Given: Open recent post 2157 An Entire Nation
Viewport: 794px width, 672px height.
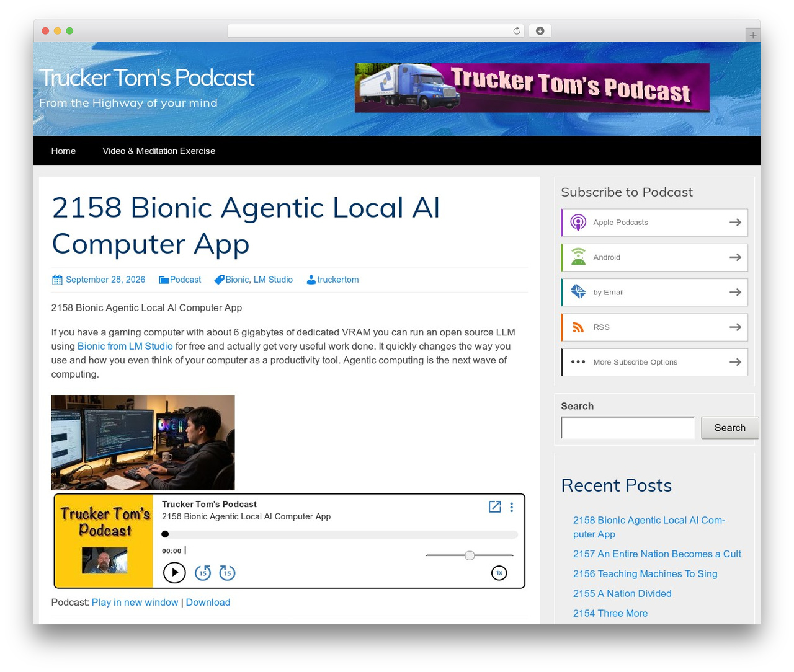Looking at the screenshot, I should tap(657, 554).
